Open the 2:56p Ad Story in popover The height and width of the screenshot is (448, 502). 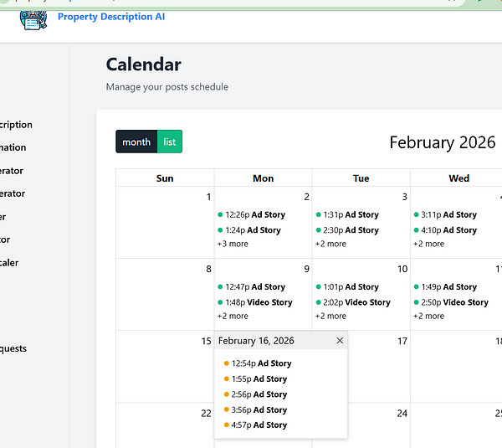coord(256,394)
